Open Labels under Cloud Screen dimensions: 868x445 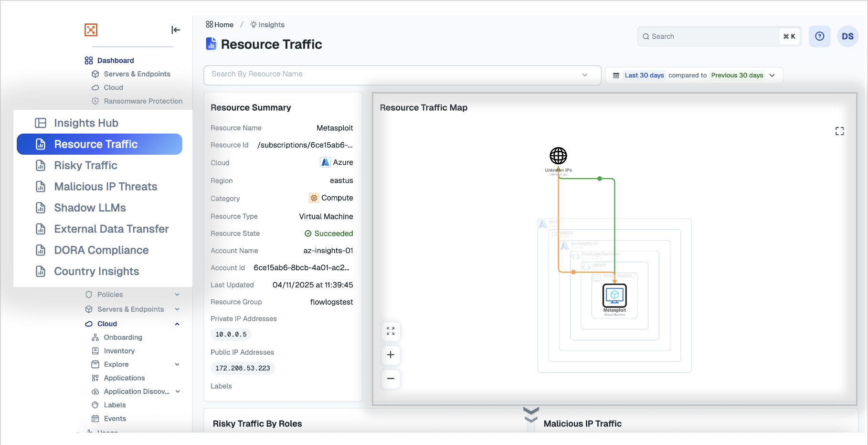115,405
